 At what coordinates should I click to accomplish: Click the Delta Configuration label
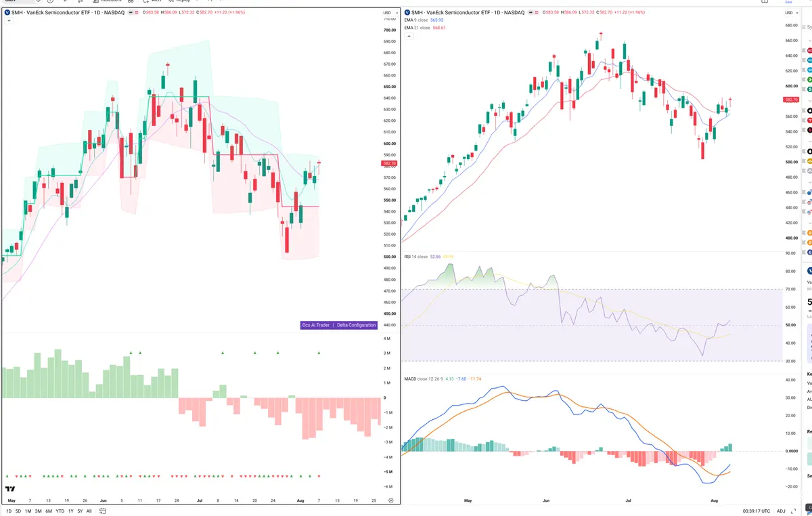(357, 325)
